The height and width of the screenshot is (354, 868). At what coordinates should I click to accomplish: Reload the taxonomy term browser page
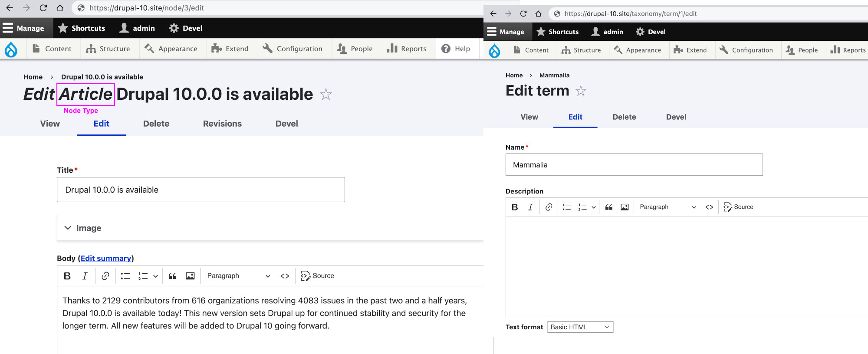(523, 13)
